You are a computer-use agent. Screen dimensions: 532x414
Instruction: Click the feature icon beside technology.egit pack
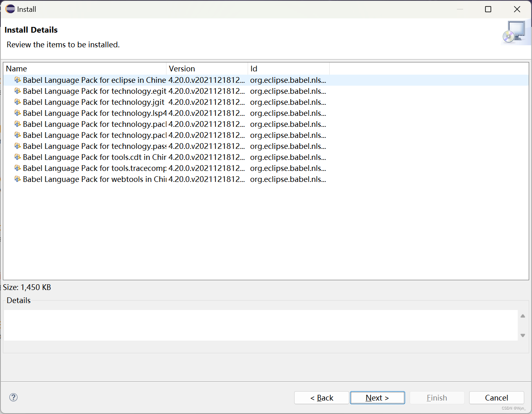pos(18,91)
